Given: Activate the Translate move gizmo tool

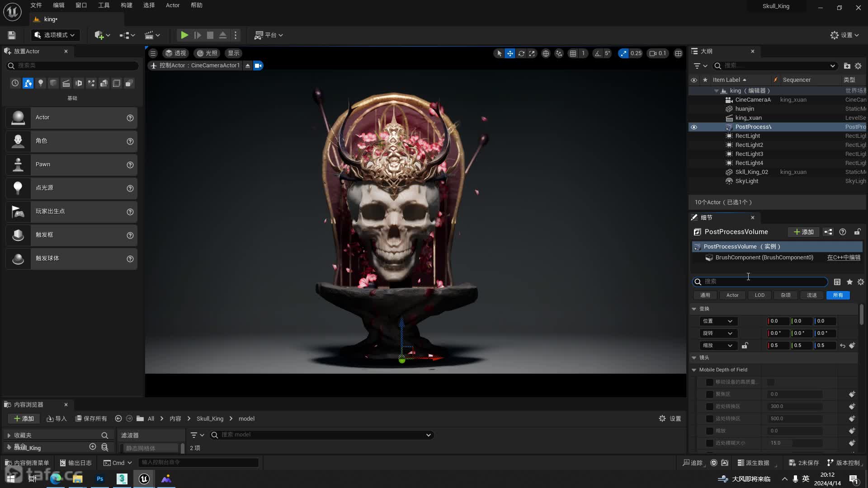Looking at the screenshot, I should click(x=510, y=53).
